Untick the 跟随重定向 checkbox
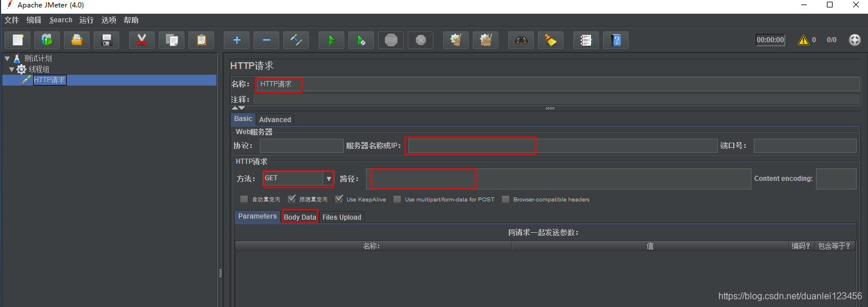This screenshot has height=307, width=868. (292, 199)
